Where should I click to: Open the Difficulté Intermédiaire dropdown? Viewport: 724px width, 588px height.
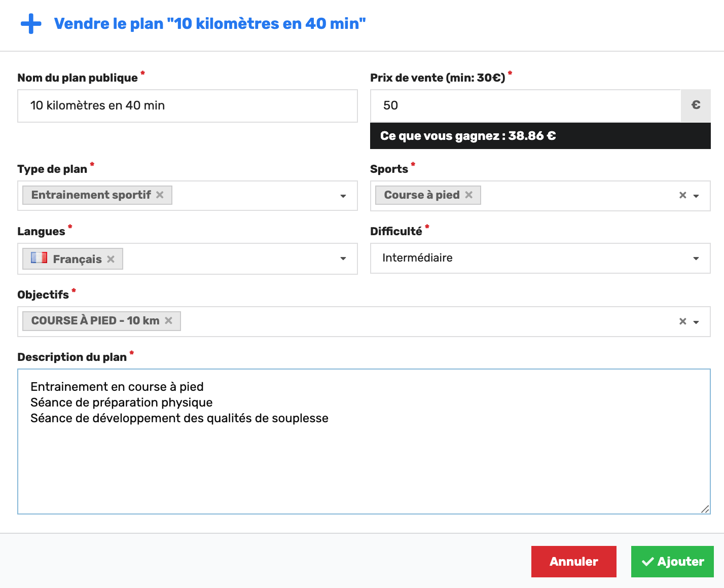coord(540,258)
